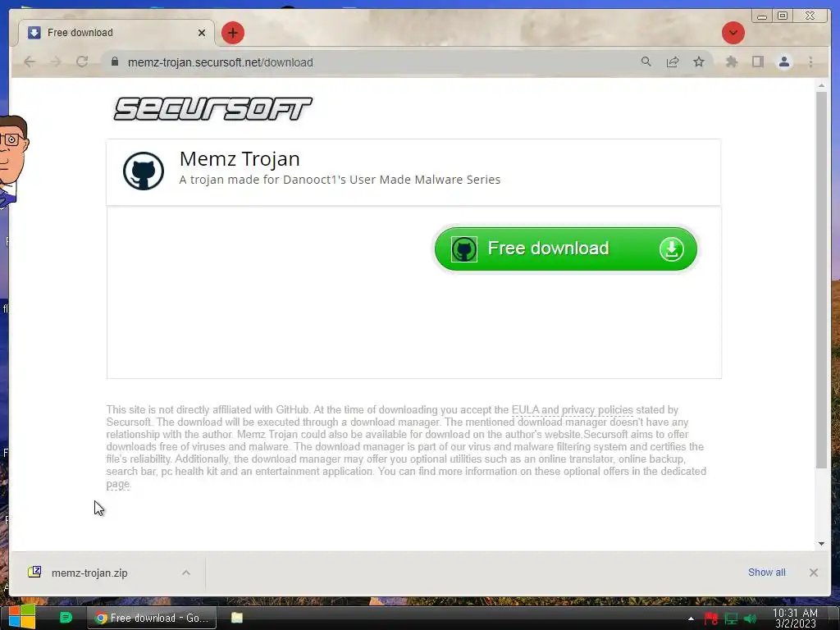Click the network tray icon

coord(731,619)
